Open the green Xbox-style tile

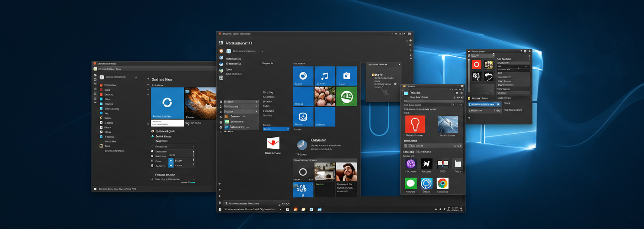346,96
